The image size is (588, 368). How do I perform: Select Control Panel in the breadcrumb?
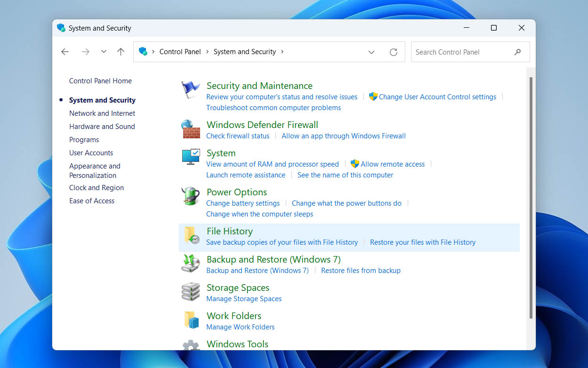click(x=180, y=52)
